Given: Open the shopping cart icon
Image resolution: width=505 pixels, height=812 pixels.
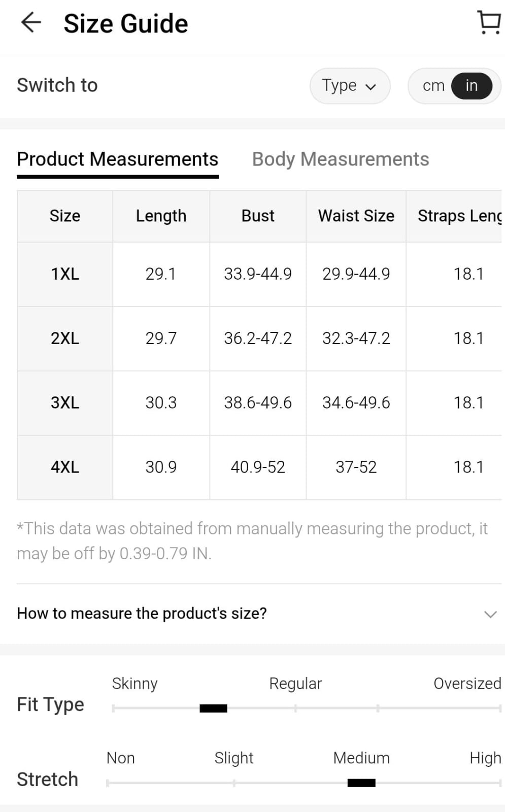Looking at the screenshot, I should click(x=489, y=23).
